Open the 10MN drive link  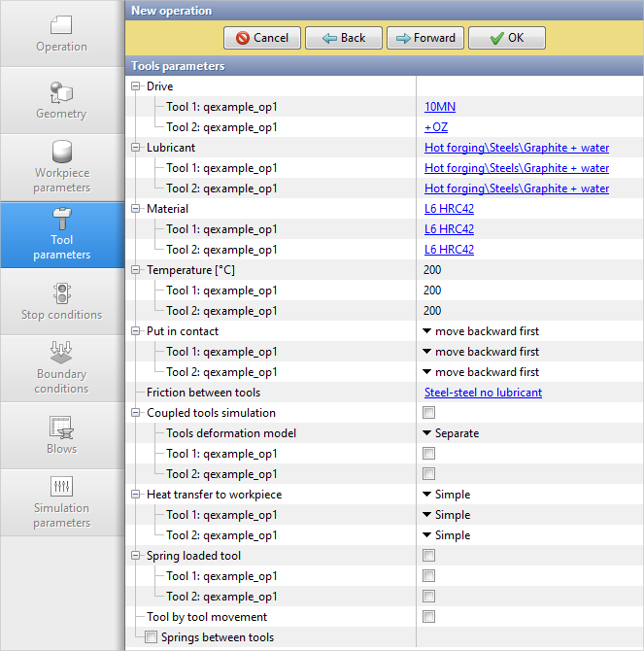[x=439, y=107]
